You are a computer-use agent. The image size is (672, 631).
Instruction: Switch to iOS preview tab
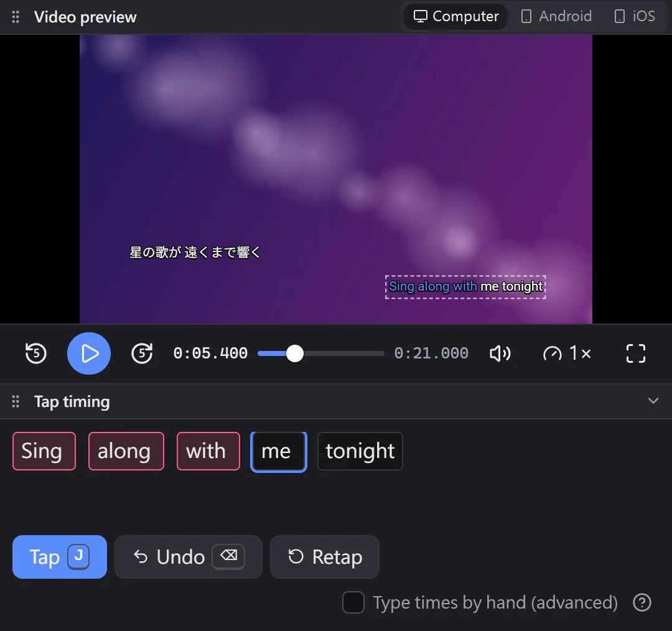pyautogui.click(x=635, y=16)
